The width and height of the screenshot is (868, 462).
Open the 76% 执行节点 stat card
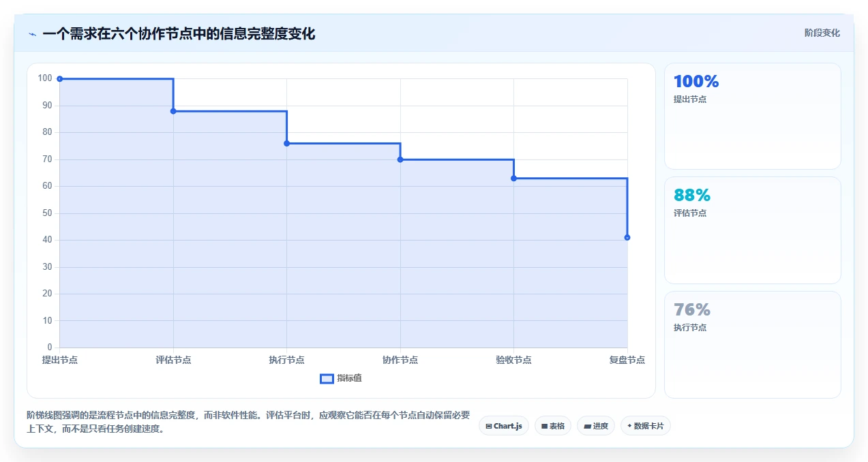[753, 345]
